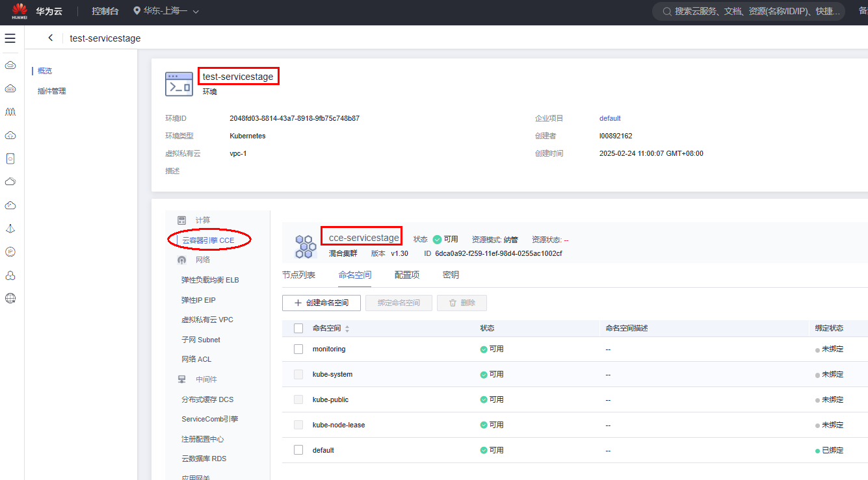Select 弹性IP EIP resource

pos(198,300)
